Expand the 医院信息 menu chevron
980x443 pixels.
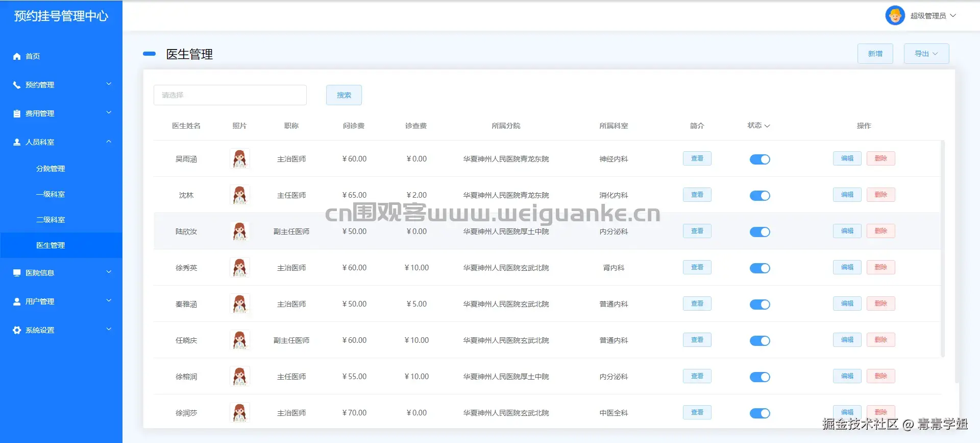pyautogui.click(x=109, y=272)
